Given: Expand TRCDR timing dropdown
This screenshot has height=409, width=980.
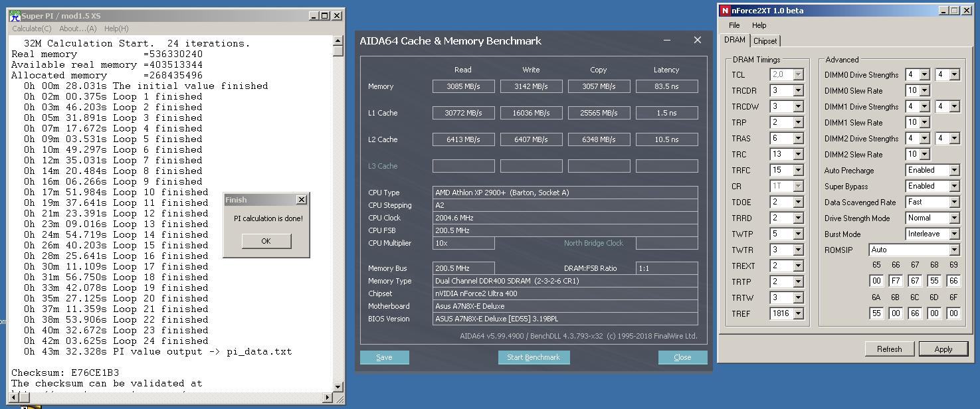Looking at the screenshot, I should click(798, 90).
